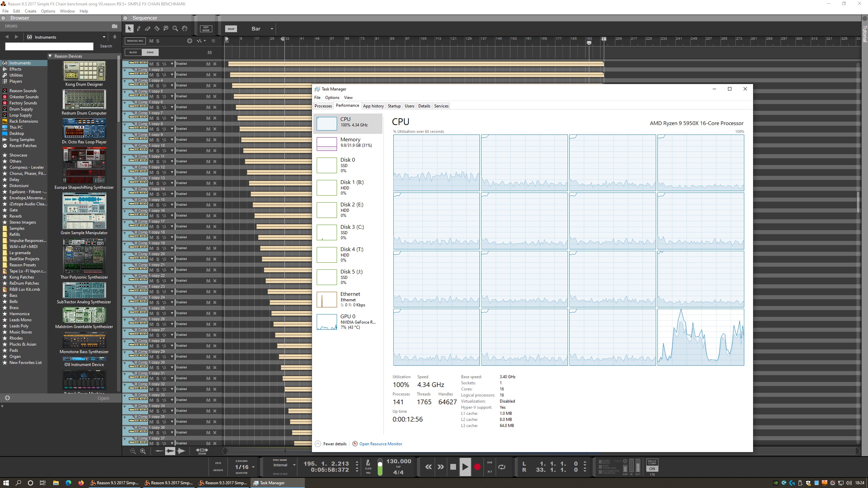
Task: Toggle Solo on a sequencer instrument track
Action: pos(157,64)
